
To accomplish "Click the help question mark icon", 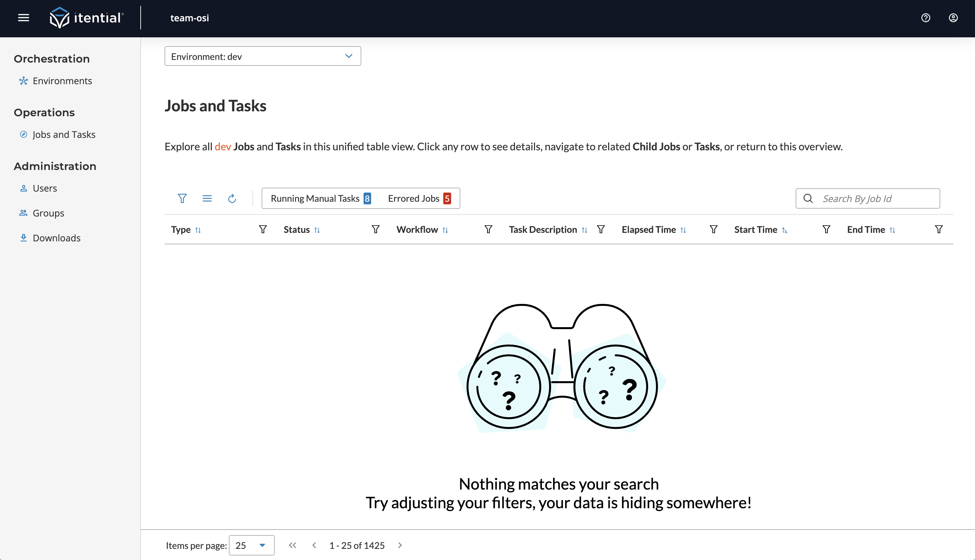I will (925, 18).
